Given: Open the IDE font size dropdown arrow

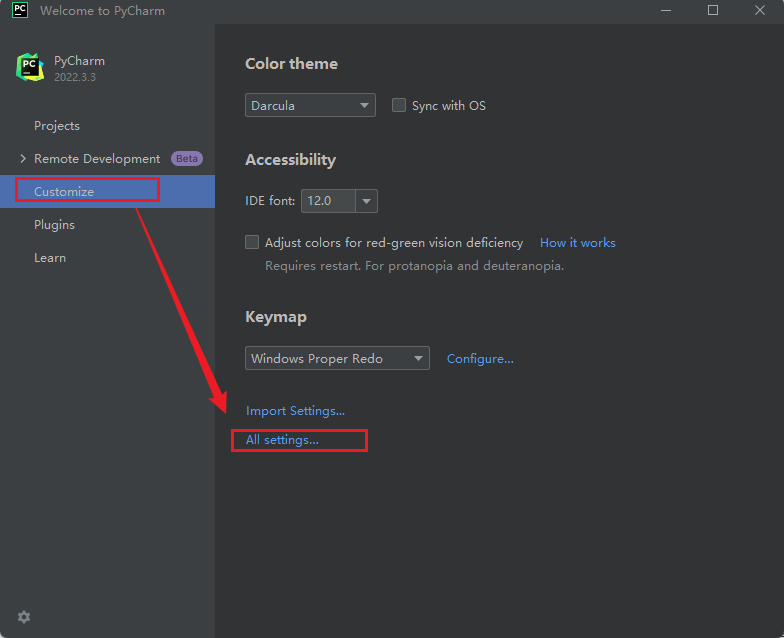Looking at the screenshot, I should tap(366, 201).
